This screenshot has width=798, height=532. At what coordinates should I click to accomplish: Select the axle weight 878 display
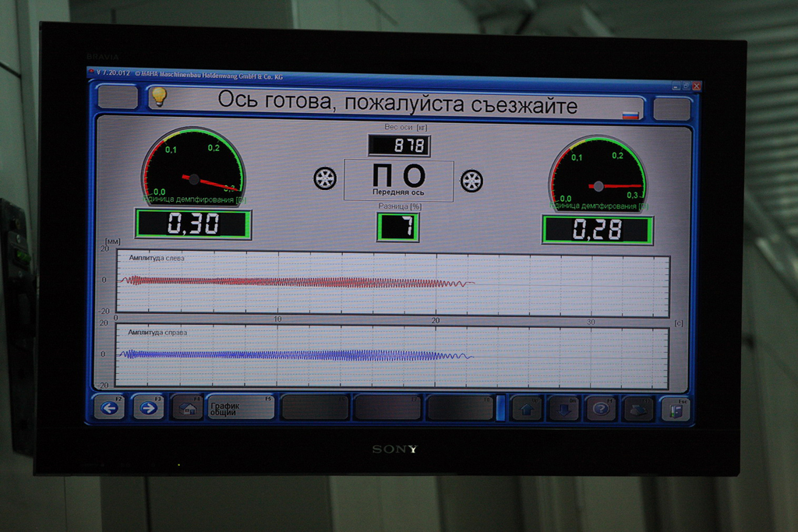[399, 146]
